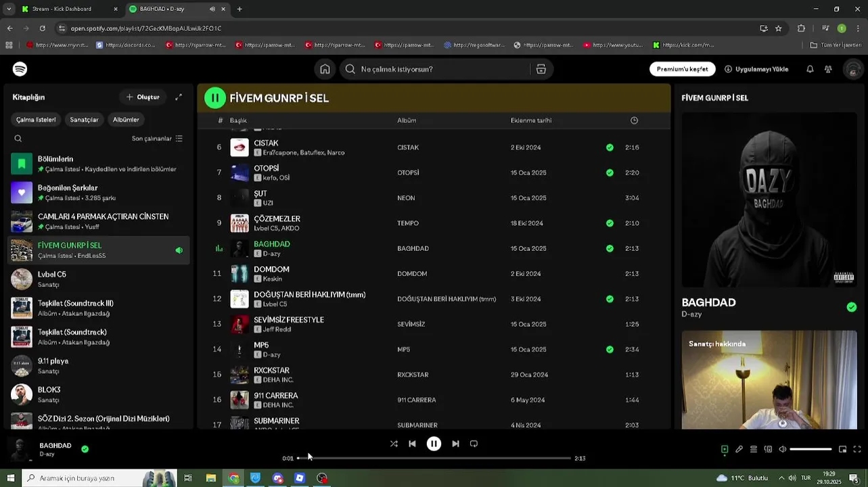Open the profile avatar menu

coord(853,69)
